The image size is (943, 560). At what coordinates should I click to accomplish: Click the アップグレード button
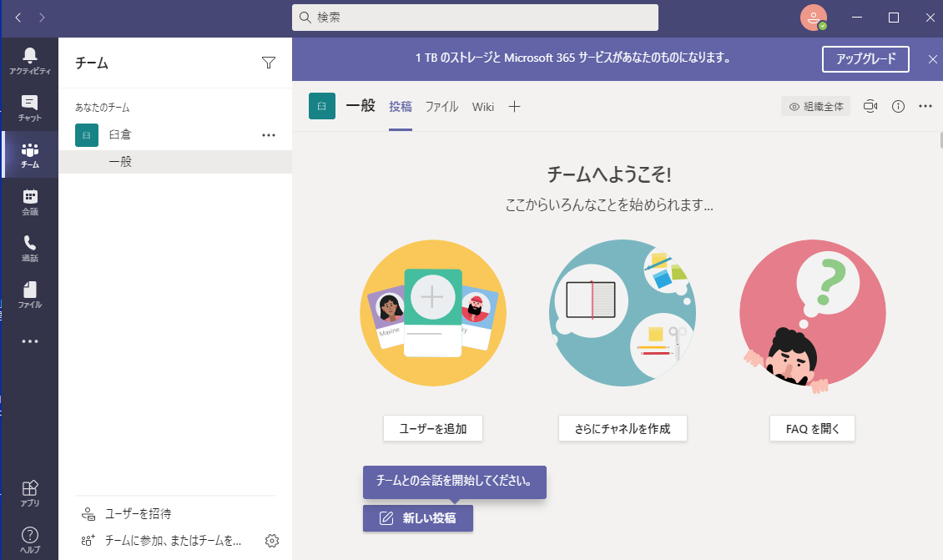[x=865, y=58]
